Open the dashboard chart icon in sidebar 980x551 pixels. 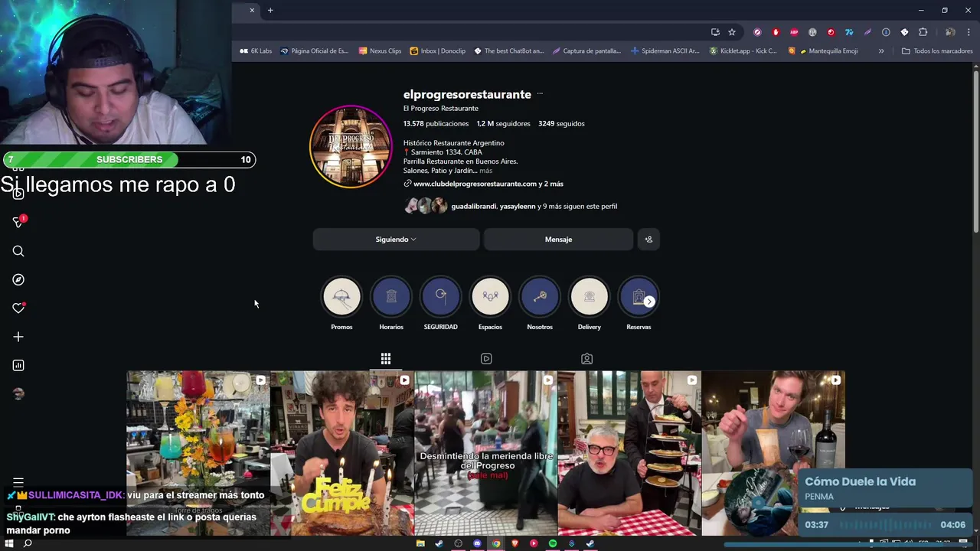[18, 365]
